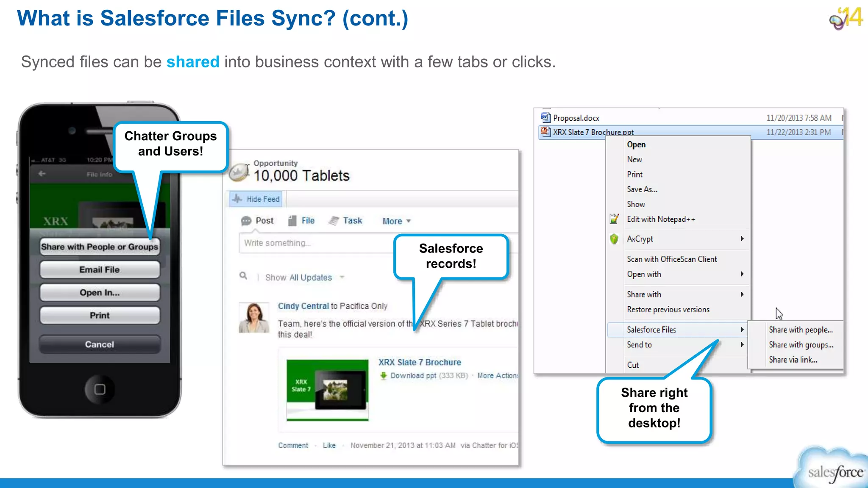Click the feed search magnifier icon

(243, 276)
